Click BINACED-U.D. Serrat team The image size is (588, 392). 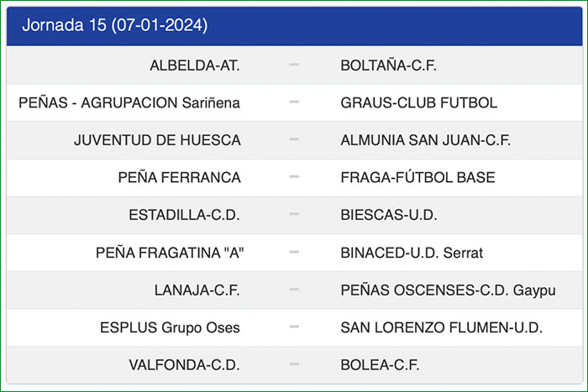[x=412, y=253]
